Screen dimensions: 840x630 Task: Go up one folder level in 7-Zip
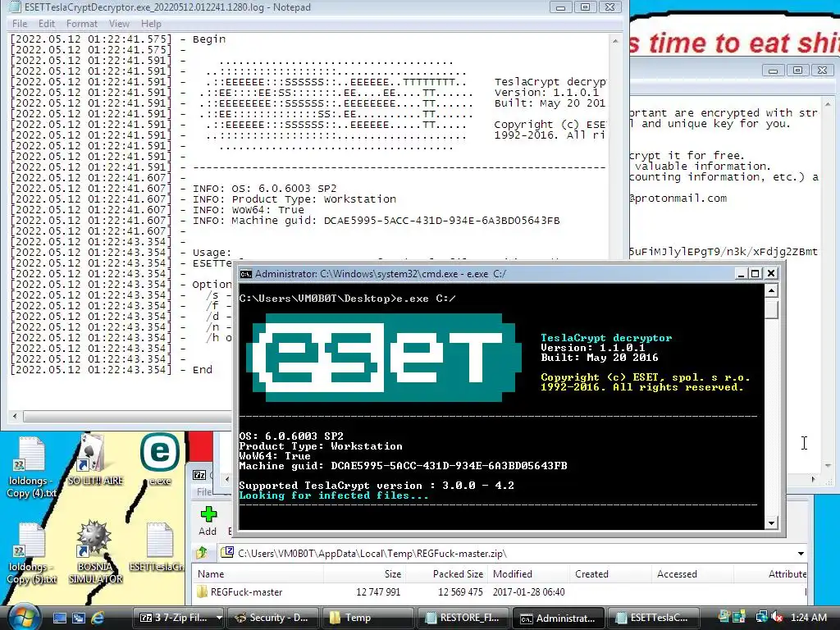(202, 553)
